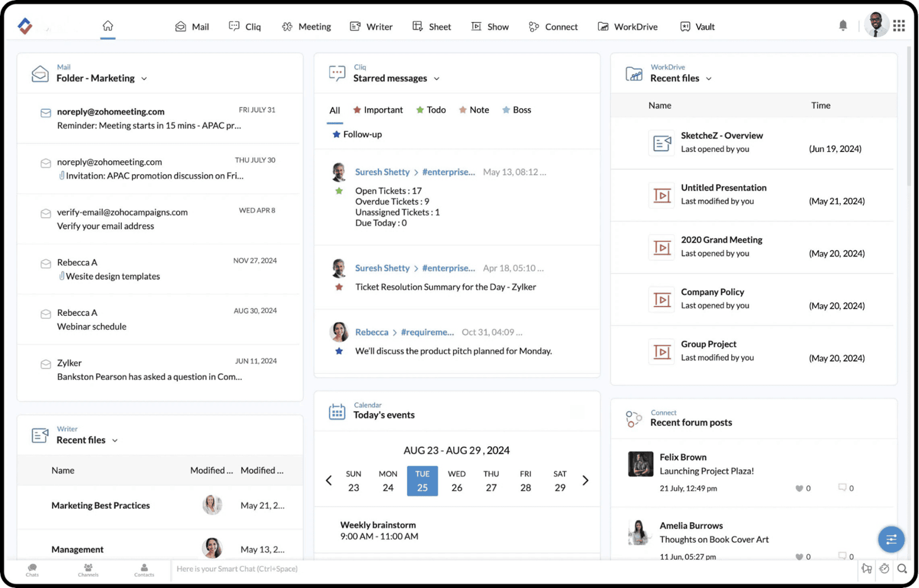Open the Chats panel in bottom bar
919x588 pixels.
(x=32, y=570)
